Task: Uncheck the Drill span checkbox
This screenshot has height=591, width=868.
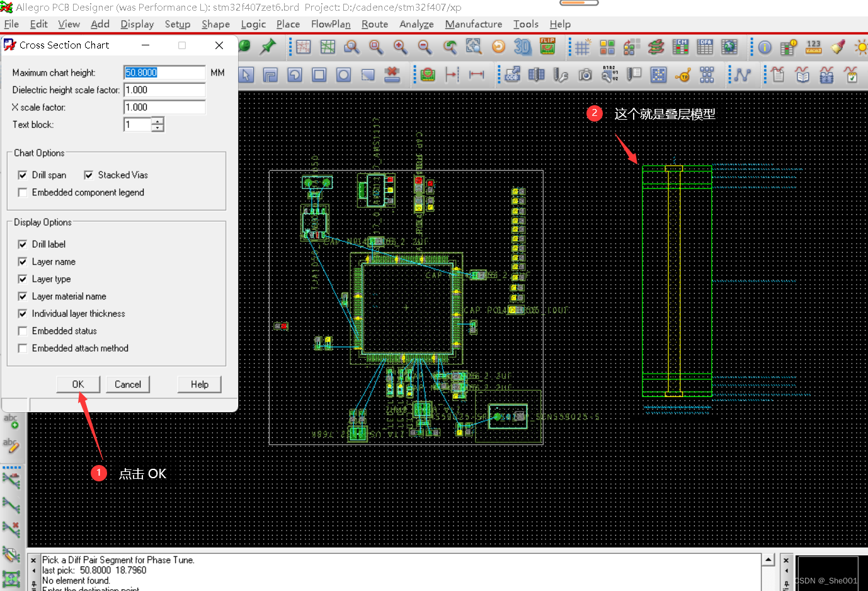Action: (x=23, y=175)
